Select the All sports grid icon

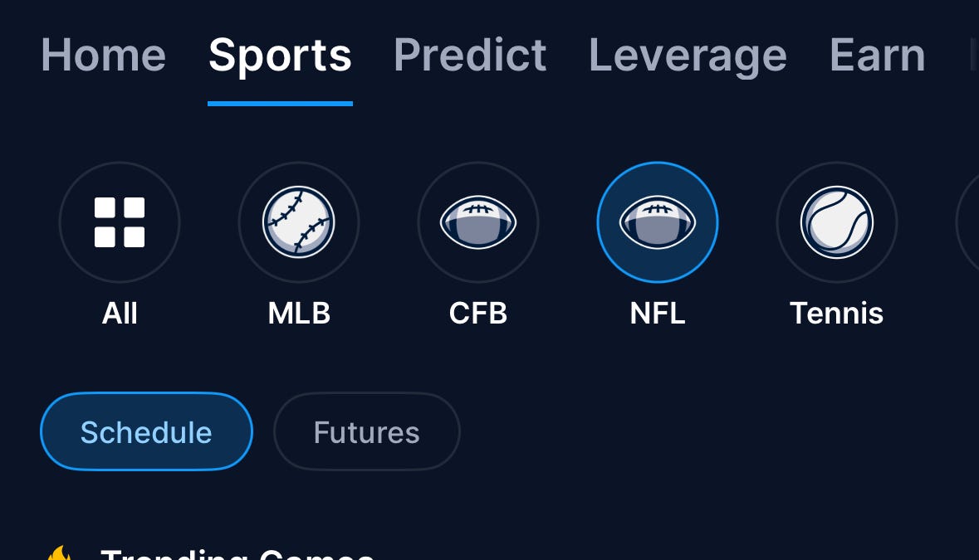pos(120,222)
